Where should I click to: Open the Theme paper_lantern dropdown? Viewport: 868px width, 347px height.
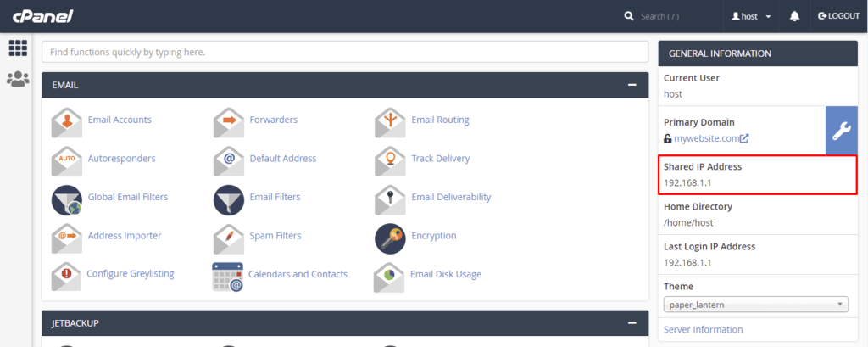(756, 305)
